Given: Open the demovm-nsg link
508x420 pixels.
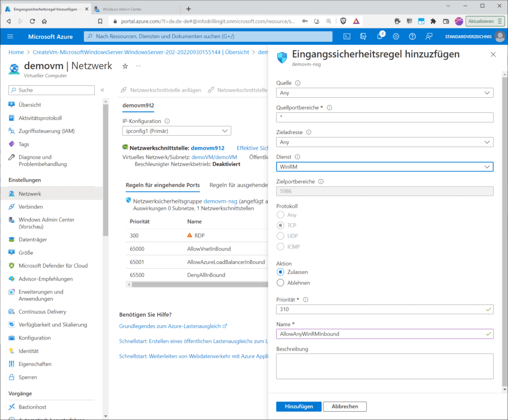Looking at the screenshot, I should pos(220,201).
